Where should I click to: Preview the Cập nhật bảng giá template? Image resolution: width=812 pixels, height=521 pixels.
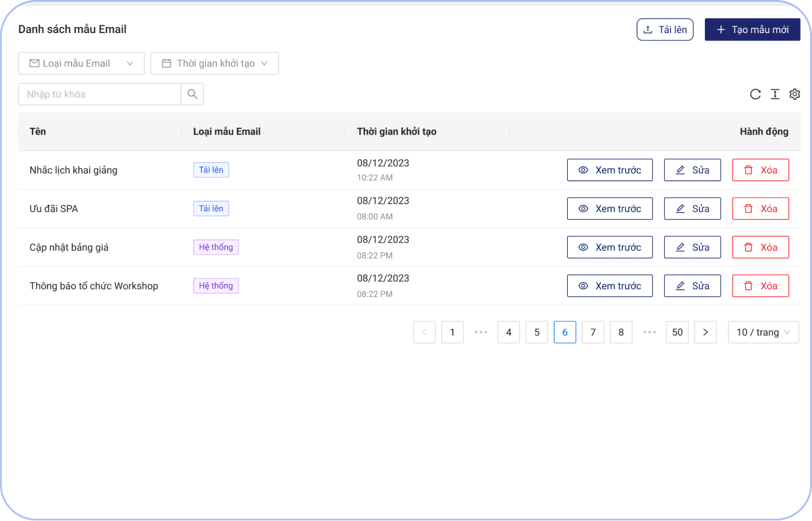[609, 247]
